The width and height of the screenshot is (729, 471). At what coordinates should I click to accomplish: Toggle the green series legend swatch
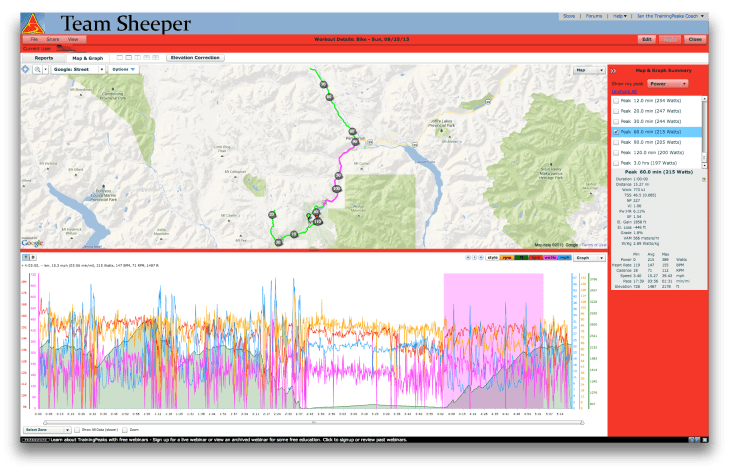(521, 258)
